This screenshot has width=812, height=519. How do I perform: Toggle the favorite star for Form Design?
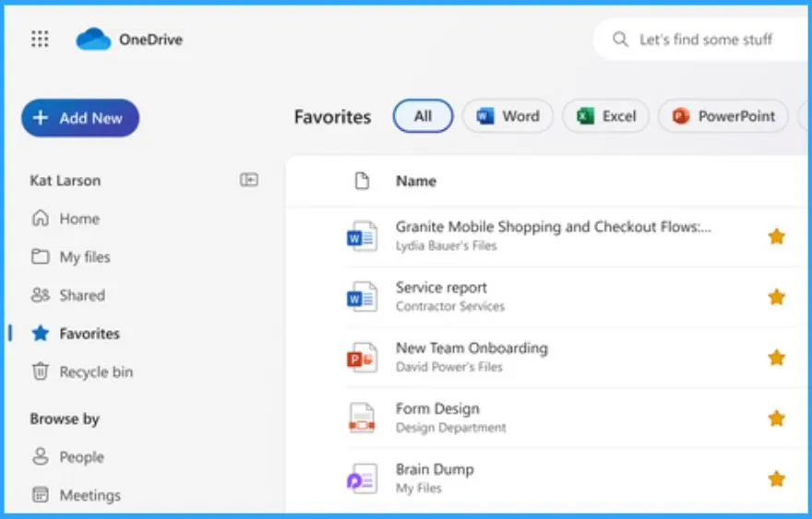tap(776, 419)
